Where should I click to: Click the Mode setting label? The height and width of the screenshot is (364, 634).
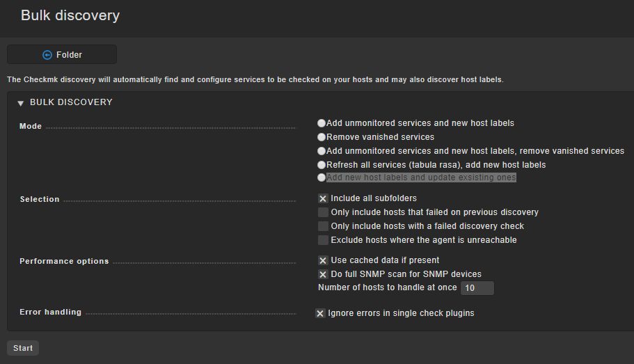pyautogui.click(x=31, y=126)
